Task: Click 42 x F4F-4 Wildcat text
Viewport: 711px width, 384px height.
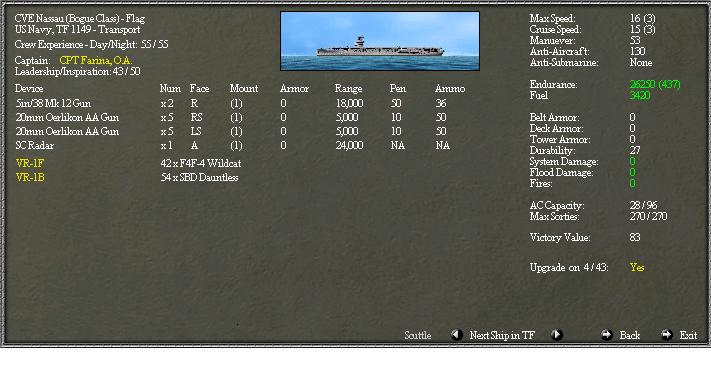Action: pos(201,163)
